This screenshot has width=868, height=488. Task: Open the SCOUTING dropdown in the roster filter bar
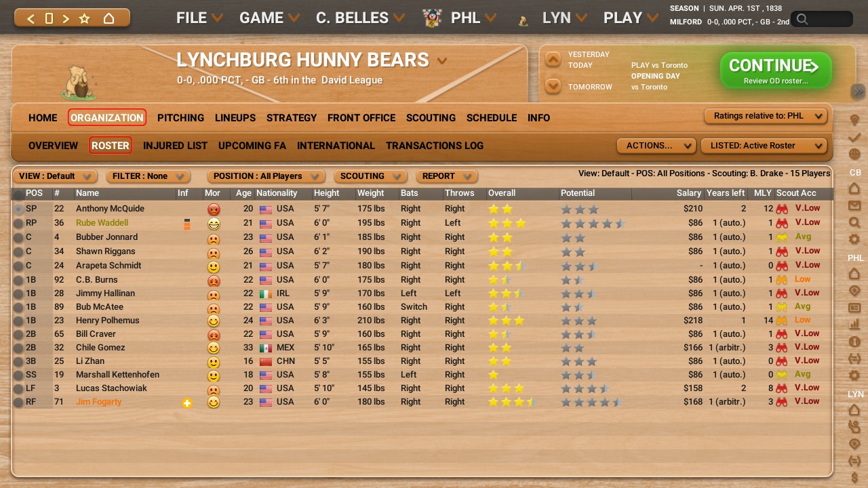click(x=370, y=176)
